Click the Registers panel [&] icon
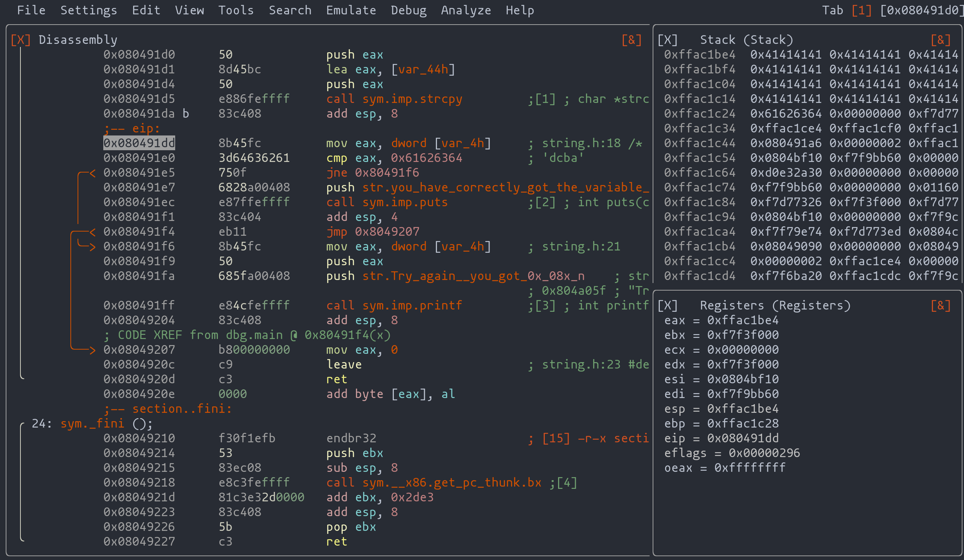The height and width of the screenshot is (560, 964). [x=940, y=305]
